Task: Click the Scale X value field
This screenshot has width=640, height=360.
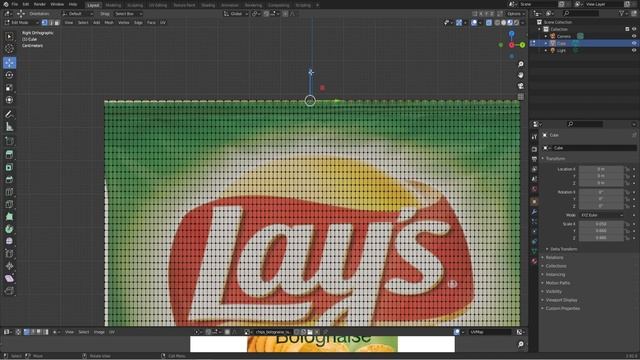Action: tap(601, 224)
